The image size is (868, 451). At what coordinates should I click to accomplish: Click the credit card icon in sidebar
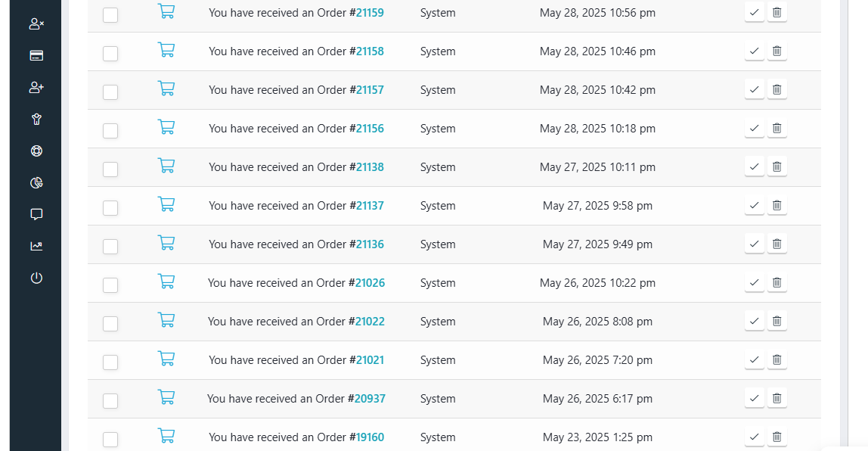36,55
